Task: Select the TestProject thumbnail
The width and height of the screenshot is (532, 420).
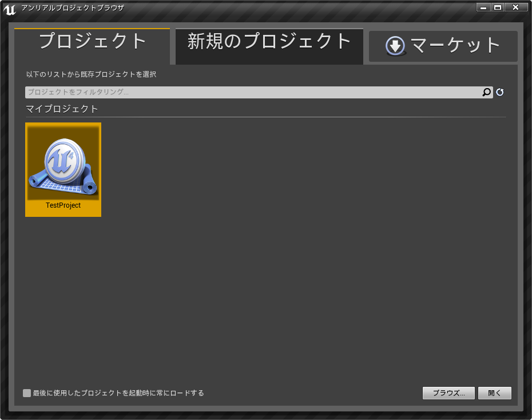Action: (x=63, y=169)
